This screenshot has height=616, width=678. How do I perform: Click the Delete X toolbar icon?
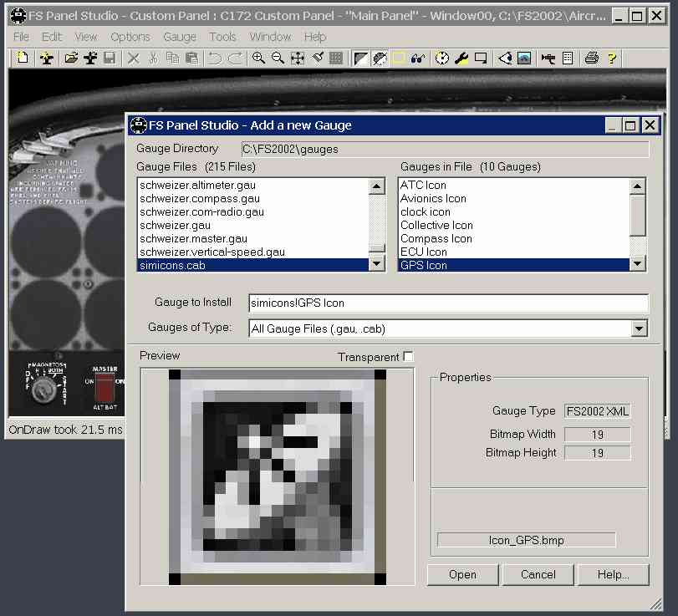pos(134,58)
